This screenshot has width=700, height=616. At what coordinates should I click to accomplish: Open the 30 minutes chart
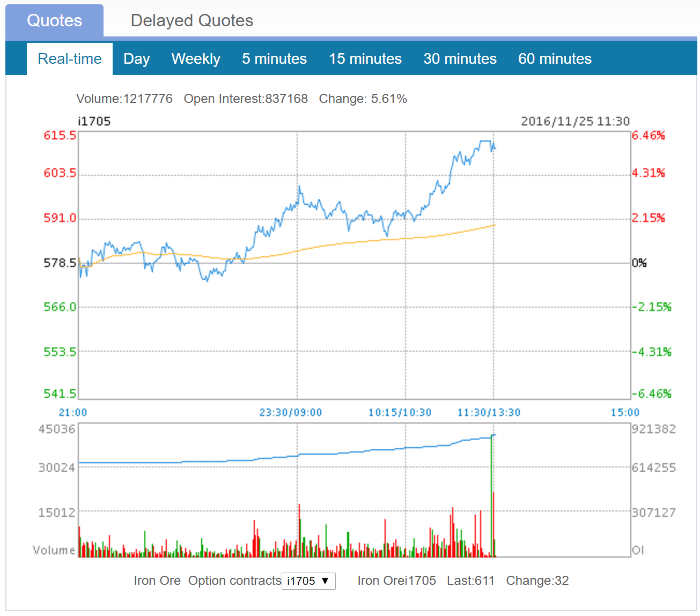pos(460,59)
